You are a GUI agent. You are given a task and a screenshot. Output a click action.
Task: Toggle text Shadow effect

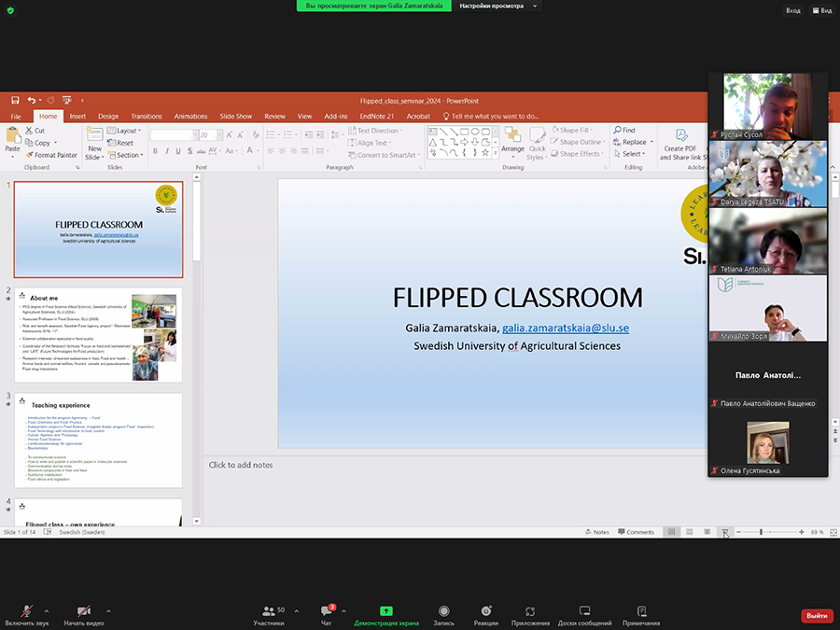click(x=189, y=151)
